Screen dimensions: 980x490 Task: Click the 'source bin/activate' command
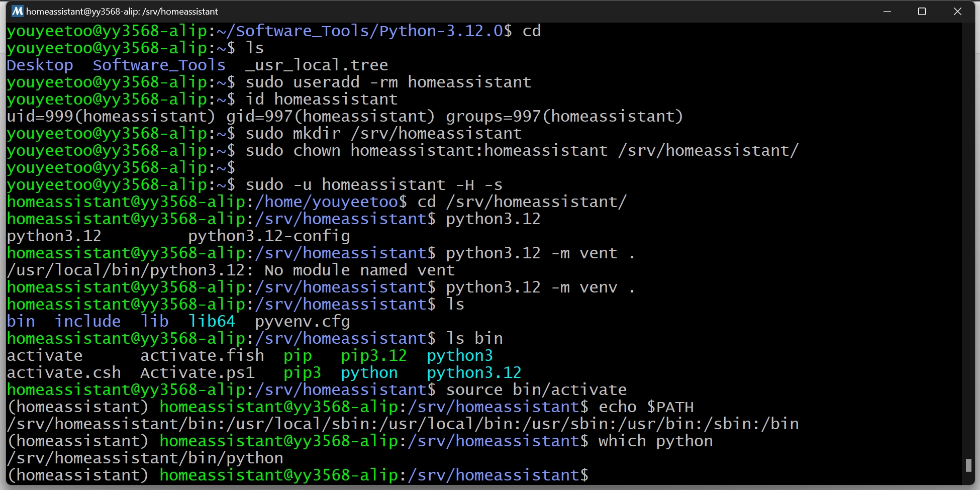click(x=536, y=389)
